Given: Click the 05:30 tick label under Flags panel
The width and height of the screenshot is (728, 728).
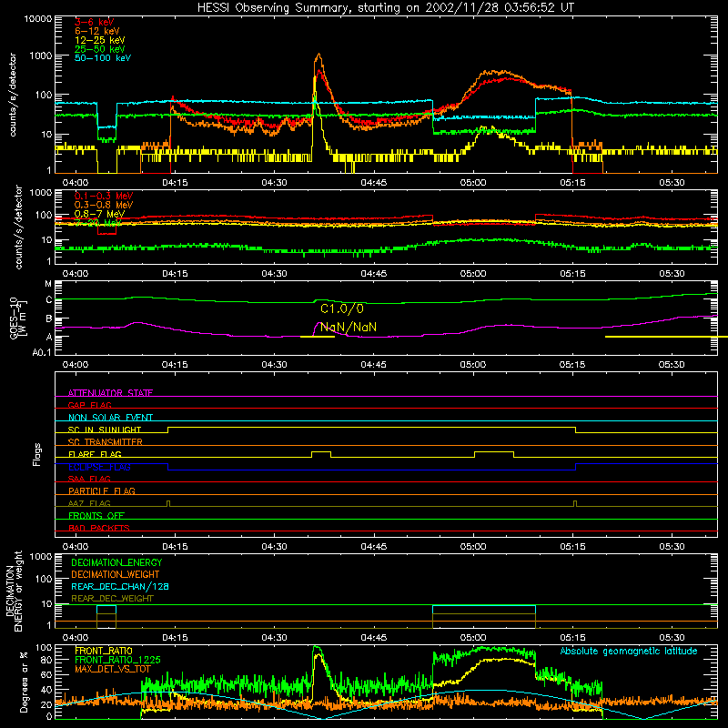Looking at the screenshot, I should click(672, 547).
